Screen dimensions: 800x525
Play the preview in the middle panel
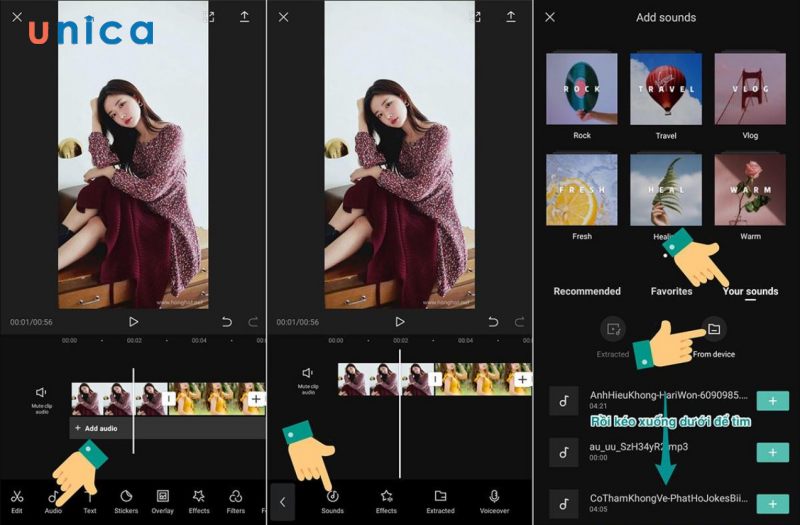coord(399,322)
